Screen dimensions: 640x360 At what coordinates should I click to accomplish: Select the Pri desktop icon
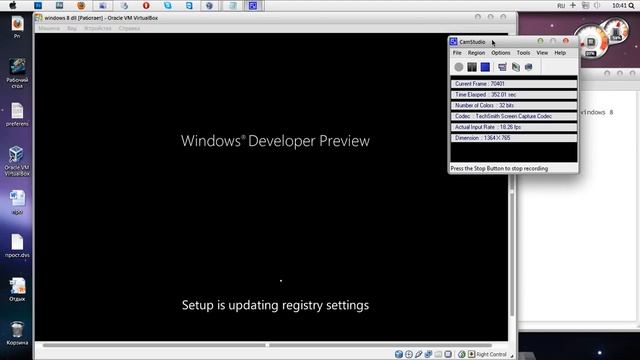pyautogui.click(x=17, y=27)
